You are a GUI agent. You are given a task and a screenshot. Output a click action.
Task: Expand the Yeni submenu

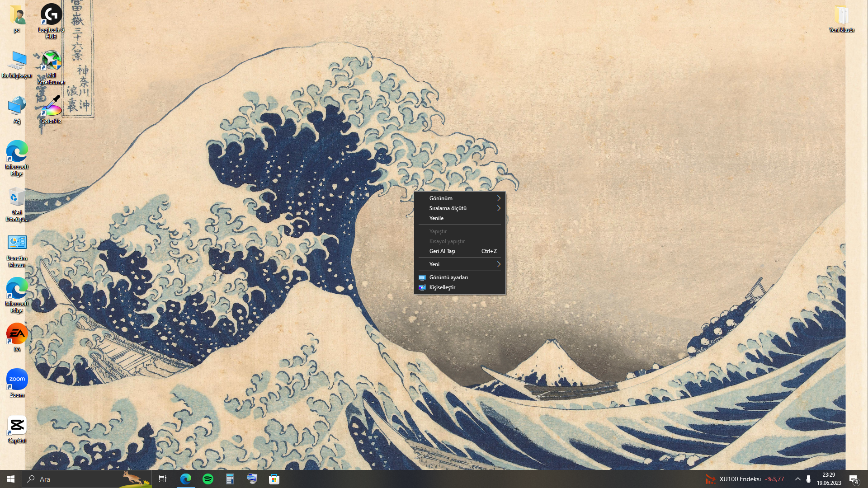click(x=460, y=264)
